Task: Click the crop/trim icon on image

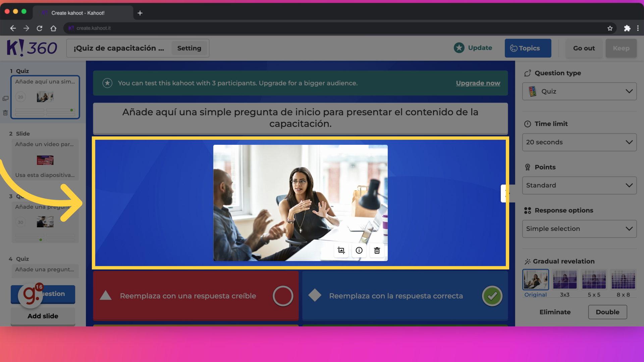Action: [341, 251]
